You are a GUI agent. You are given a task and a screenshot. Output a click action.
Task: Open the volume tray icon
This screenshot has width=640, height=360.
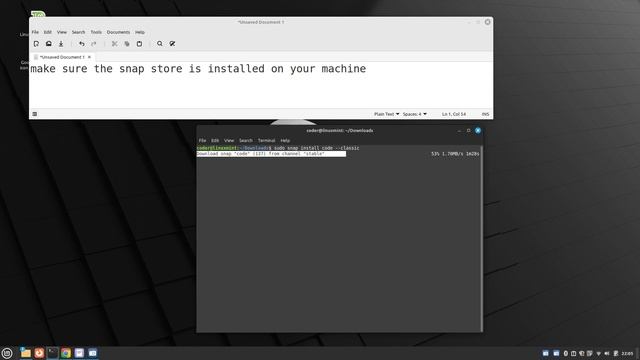607,353
